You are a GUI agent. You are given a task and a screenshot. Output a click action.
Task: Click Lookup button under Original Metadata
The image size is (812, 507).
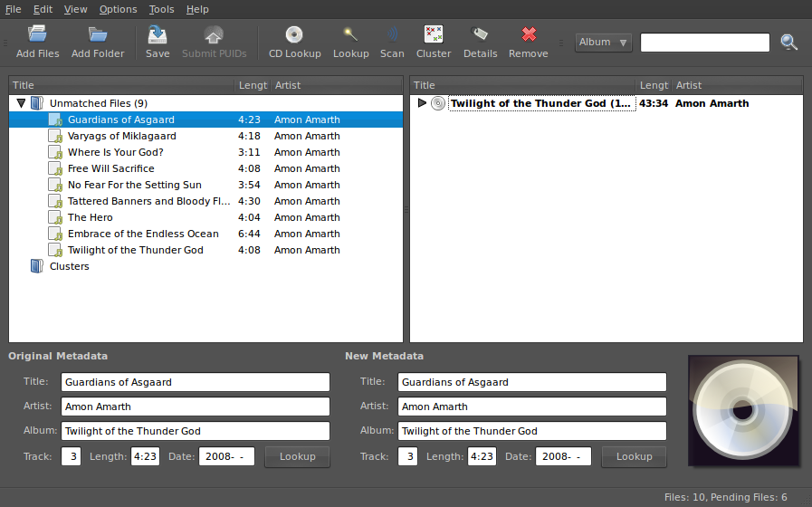click(297, 457)
